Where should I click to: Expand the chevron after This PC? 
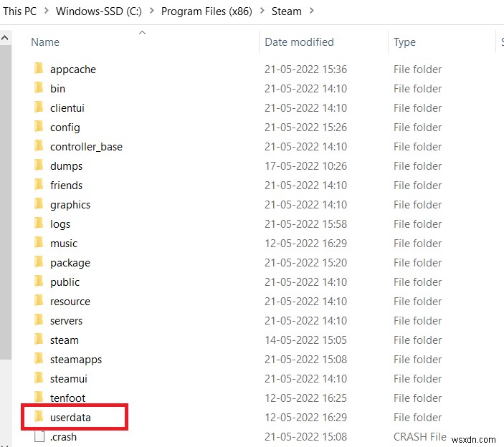click(x=47, y=11)
